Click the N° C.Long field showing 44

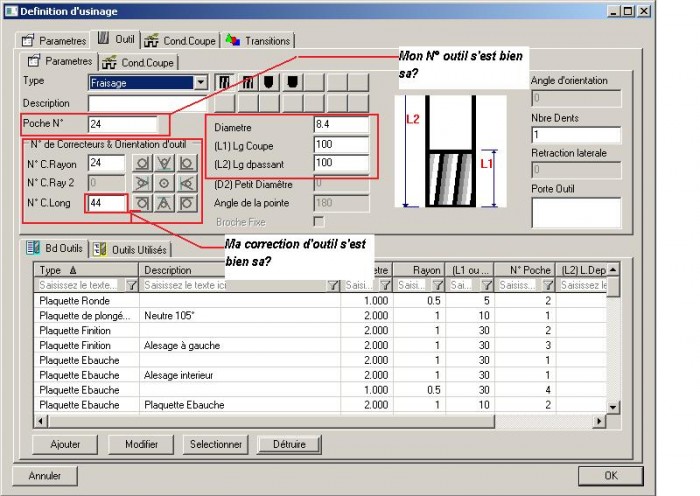pos(106,203)
